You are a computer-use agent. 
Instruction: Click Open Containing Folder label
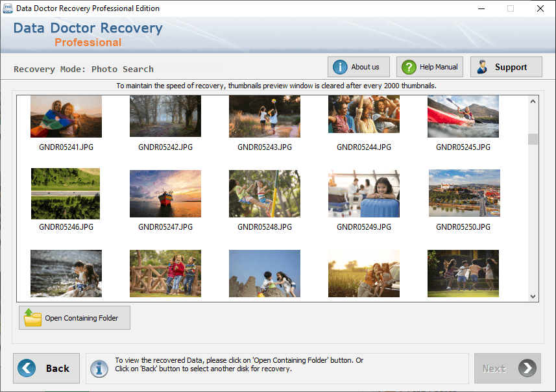tap(82, 318)
